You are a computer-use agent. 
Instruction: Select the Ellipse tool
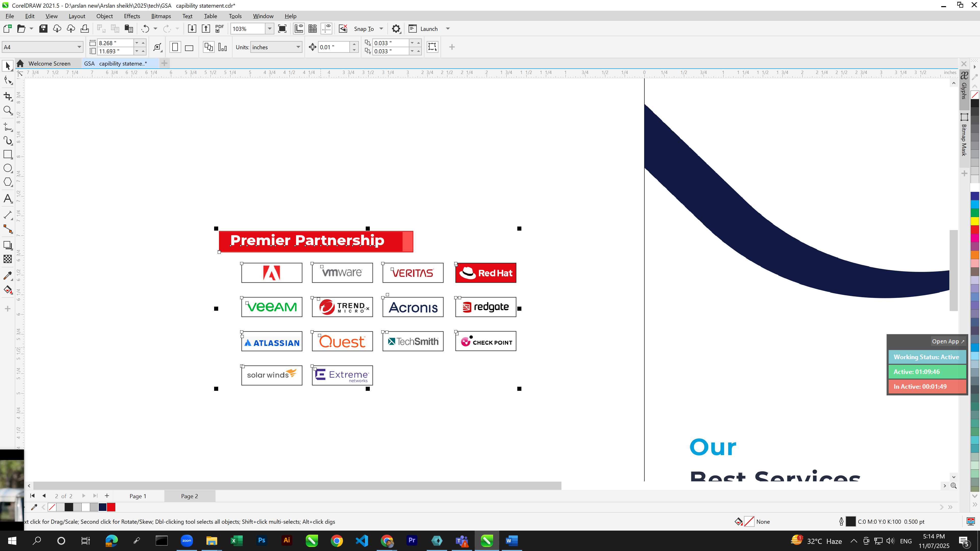point(8,168)
